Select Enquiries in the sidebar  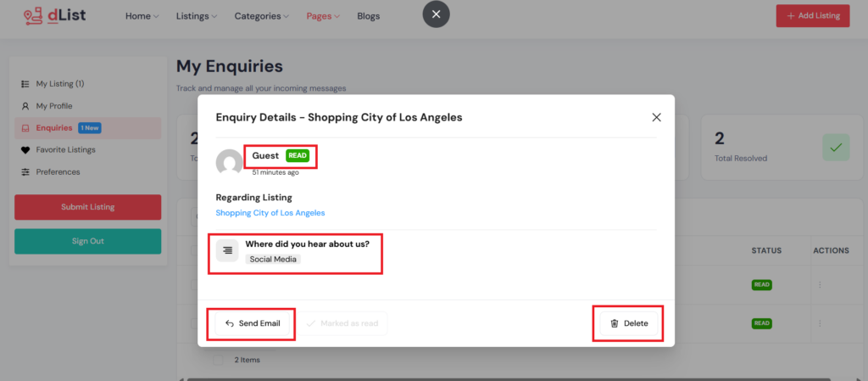(53, 128)
